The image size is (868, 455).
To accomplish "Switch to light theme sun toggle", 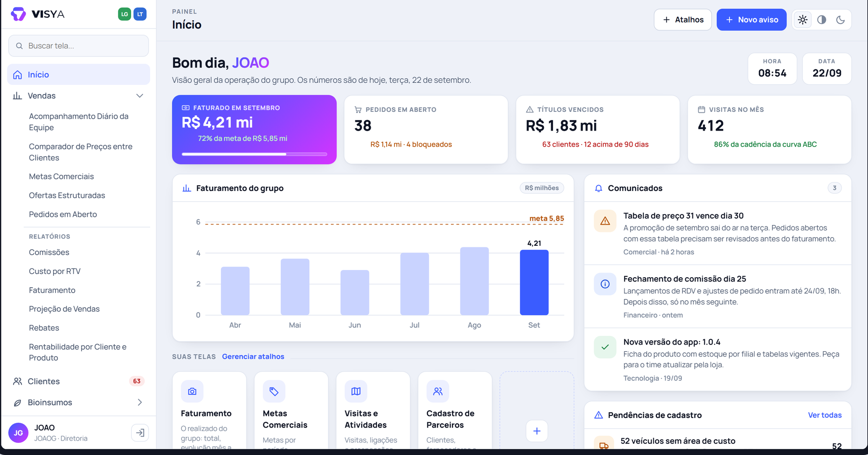I will tap(802, 20).
